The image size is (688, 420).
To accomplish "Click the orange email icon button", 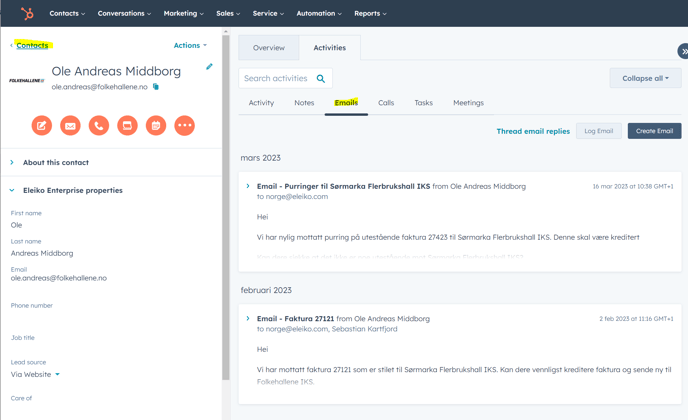I will coord(70,125).
